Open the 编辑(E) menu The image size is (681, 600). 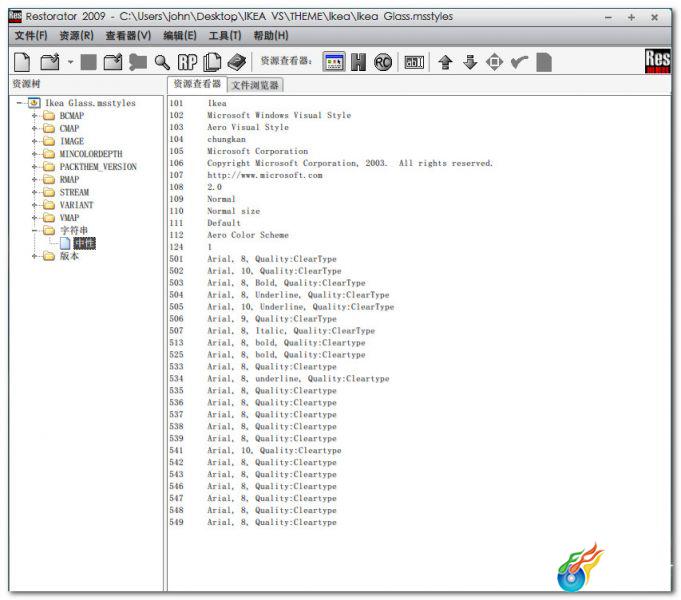coord(180,36)
